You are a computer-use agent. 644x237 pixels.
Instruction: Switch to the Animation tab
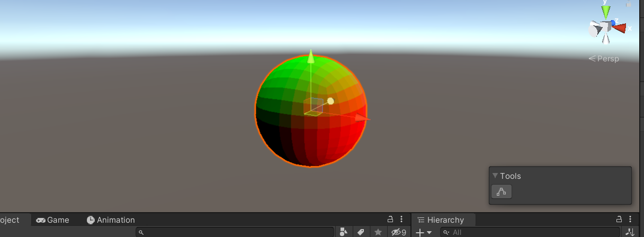pos(111,220)
